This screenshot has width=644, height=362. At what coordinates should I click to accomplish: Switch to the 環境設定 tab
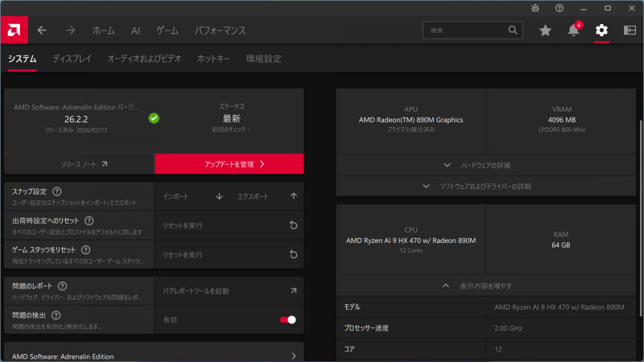(264, 59)
